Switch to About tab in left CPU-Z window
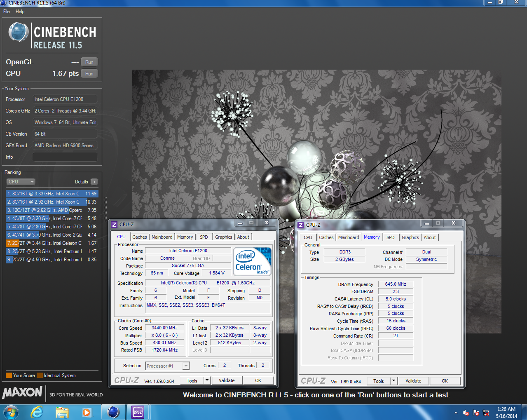Image resolution: width=527 pixels, height=420 pixels. point(243,237)
